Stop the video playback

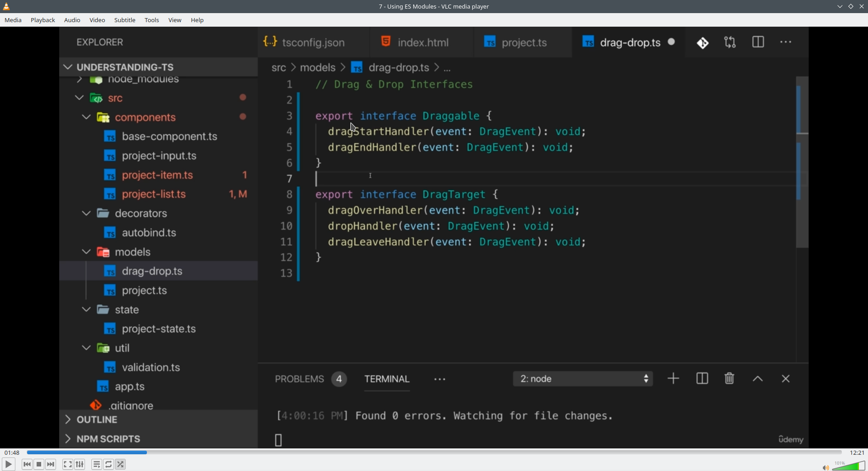pos(39,464)
